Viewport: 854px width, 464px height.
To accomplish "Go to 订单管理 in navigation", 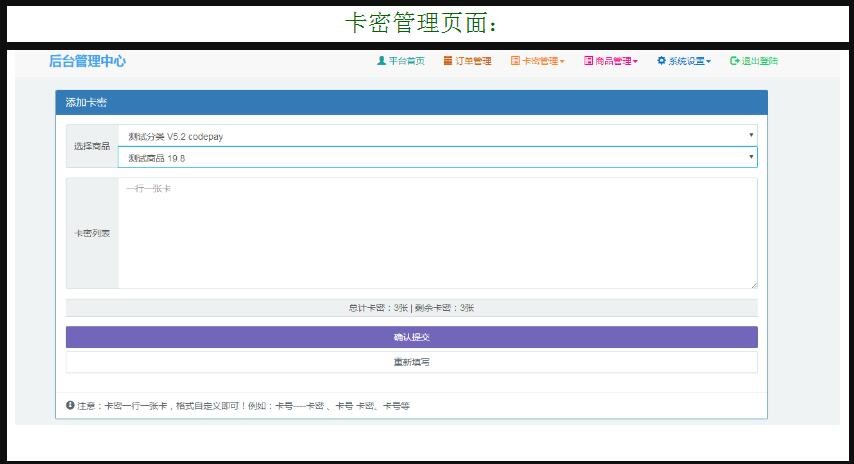I will [467, 61].
